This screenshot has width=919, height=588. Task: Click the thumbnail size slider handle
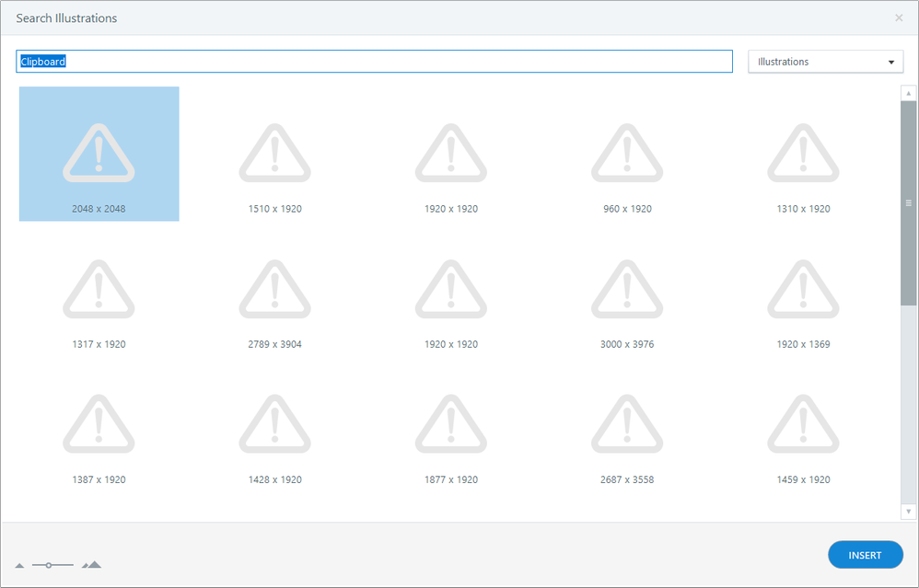[x=49, y=565]
